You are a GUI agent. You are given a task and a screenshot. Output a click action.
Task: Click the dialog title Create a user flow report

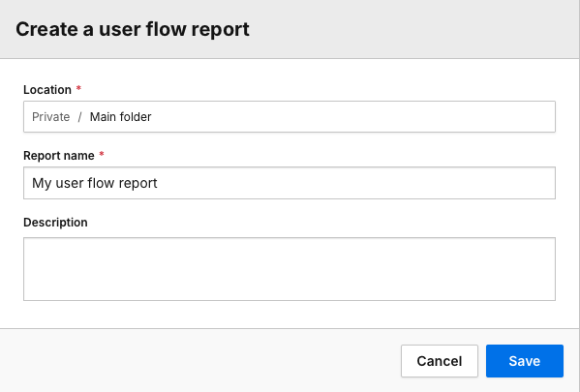pyautogui.click(x=133, y=29)
